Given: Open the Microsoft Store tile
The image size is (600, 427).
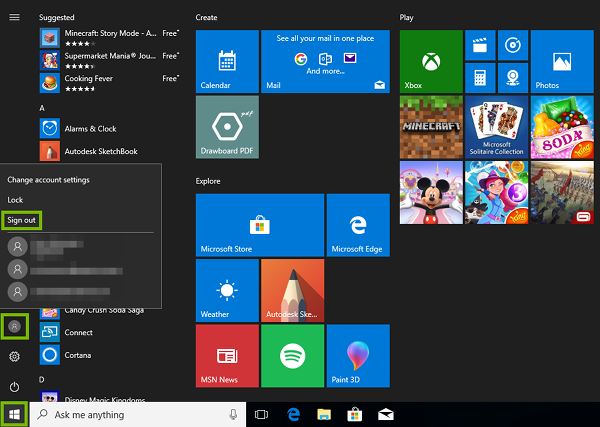Looking at the screenshot, I should tap(260, 225).
